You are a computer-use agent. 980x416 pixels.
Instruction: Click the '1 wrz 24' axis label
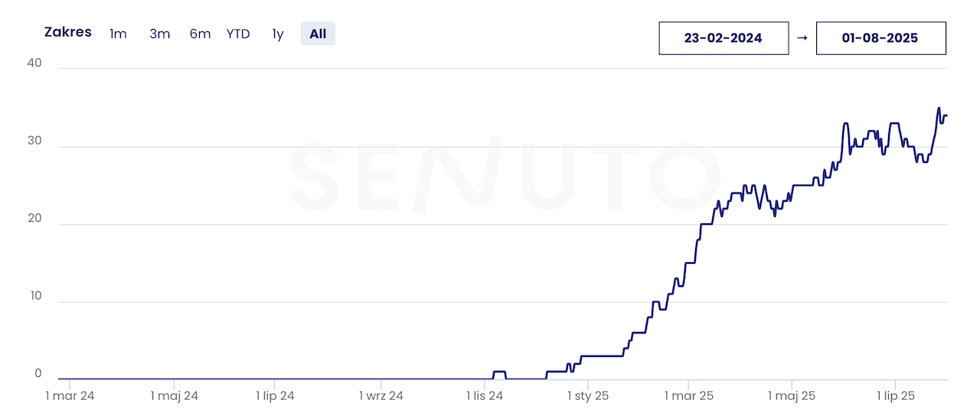point(381,396)
